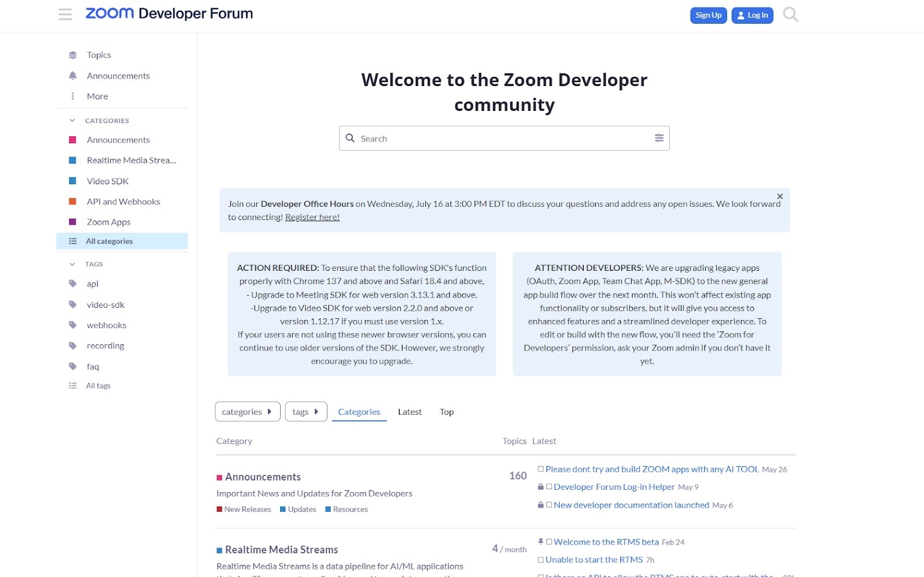The height and width of the screenshot is (577, 924).
Task: Click the Log In button
Action: coord(752,15)
